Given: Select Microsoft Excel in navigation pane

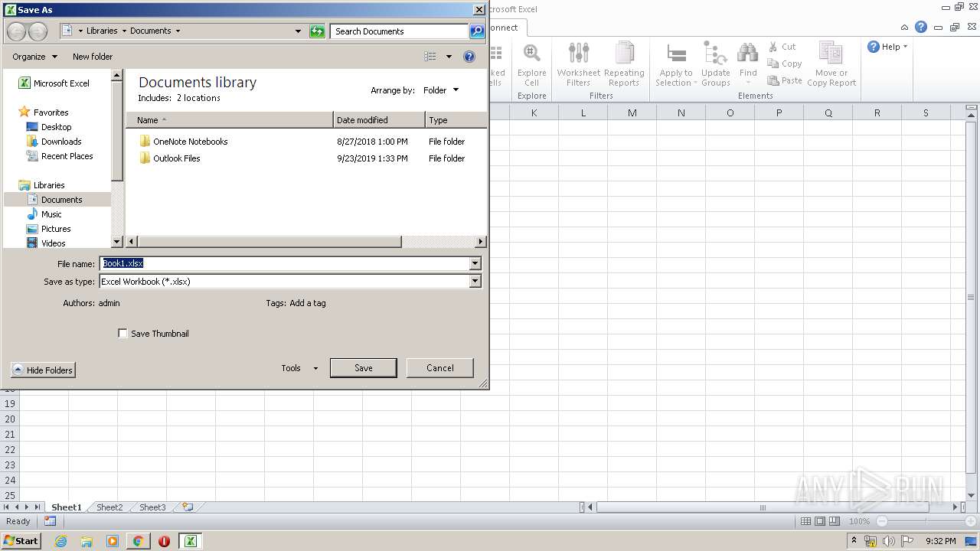Looking at the screenshot, I should click(54, 83).
